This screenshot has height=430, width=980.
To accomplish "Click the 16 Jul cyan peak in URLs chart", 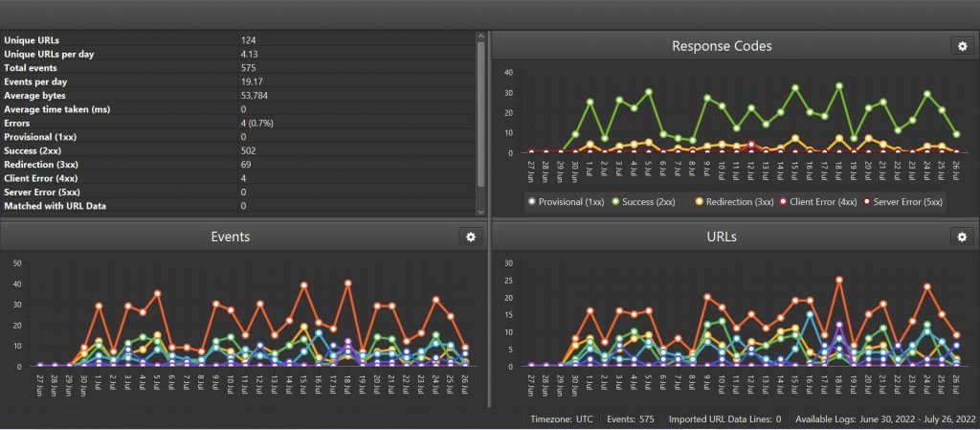I will click(810, 315).
